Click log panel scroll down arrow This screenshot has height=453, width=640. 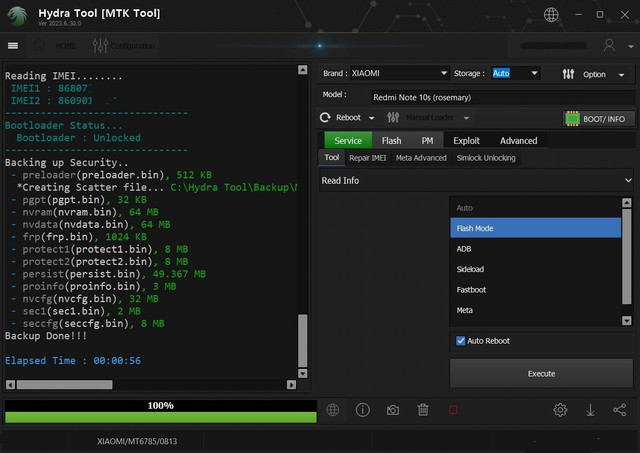[302, 373]
